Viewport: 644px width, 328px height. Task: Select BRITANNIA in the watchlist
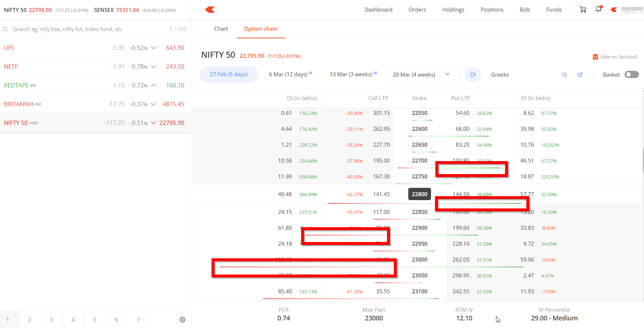pos(96,104)
